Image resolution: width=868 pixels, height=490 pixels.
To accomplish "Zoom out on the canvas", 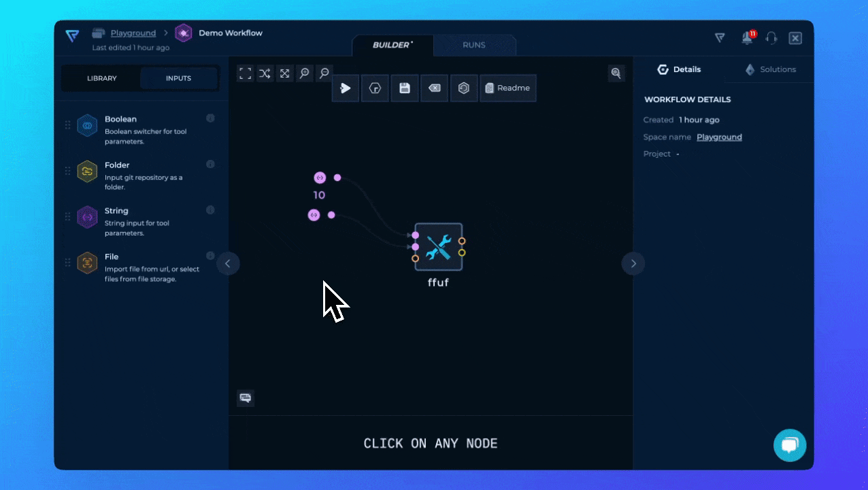I will (x=324, y=73).
